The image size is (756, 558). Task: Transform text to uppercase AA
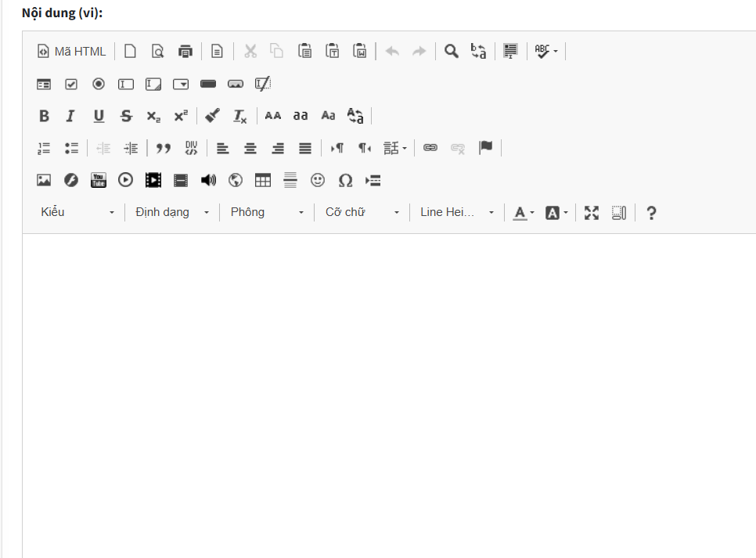(x=273, y=116)
